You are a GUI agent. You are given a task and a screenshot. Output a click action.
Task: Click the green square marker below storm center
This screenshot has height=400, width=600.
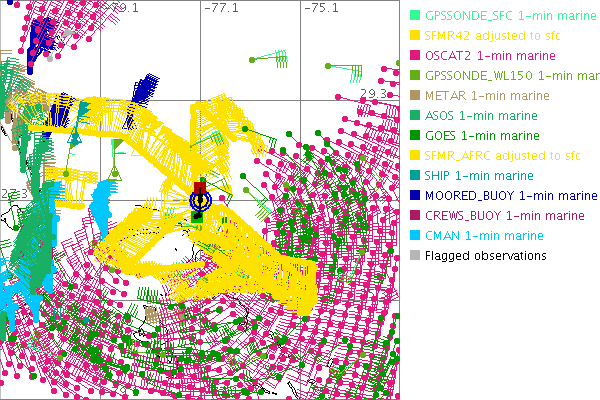198,214
